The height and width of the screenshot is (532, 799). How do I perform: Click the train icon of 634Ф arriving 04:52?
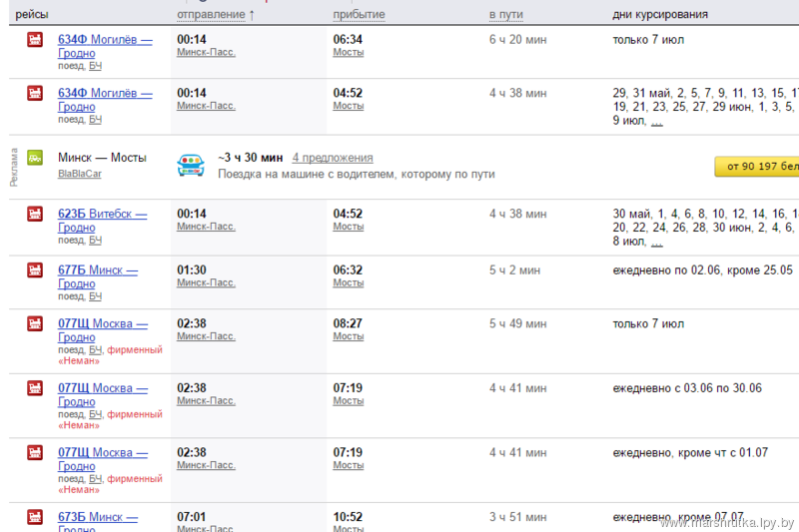pos(35,94)
